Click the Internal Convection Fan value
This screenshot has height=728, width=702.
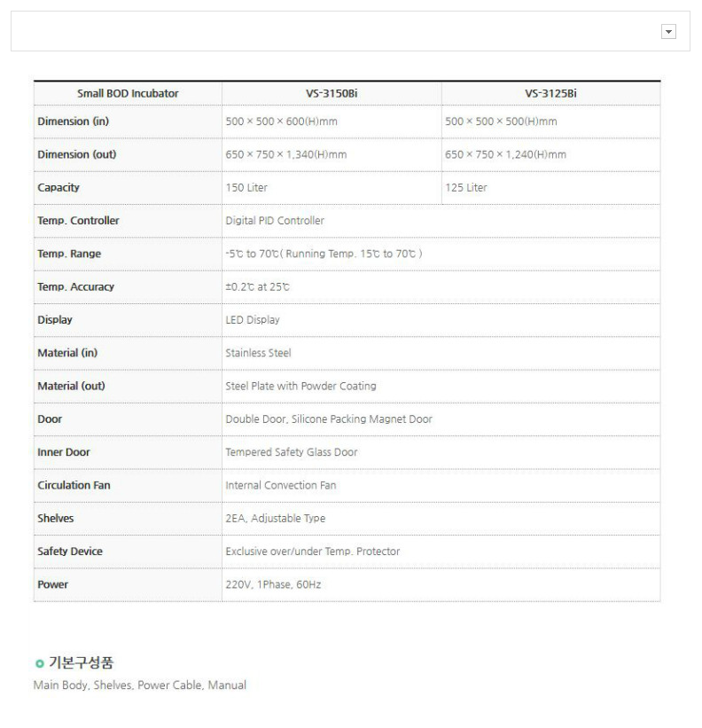[281, 485]
